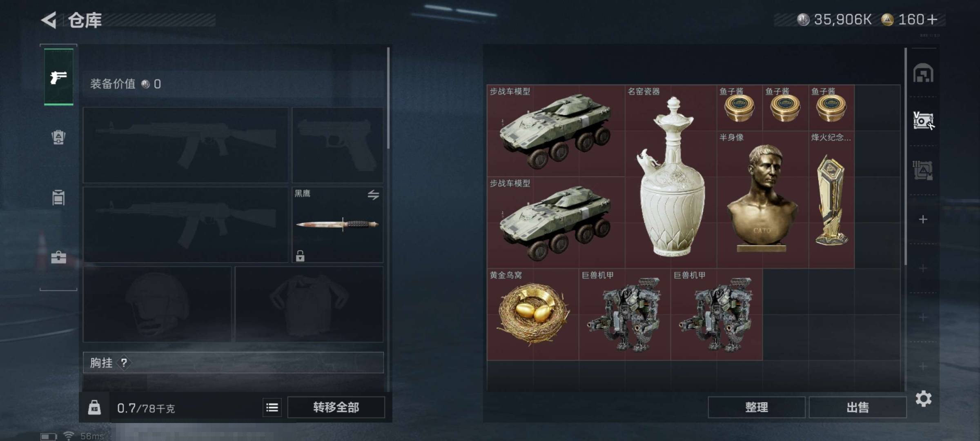Image resolution: width=980 pixels, height=441 pixels.
Task: Add a new storage box with plus
Action: [x=923, y=219]
